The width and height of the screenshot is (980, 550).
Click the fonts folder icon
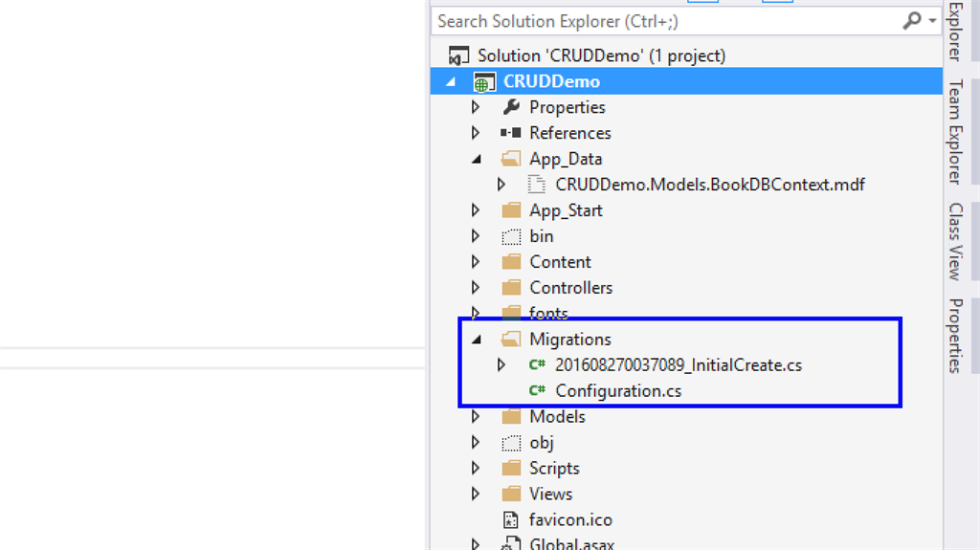(511, 311)
